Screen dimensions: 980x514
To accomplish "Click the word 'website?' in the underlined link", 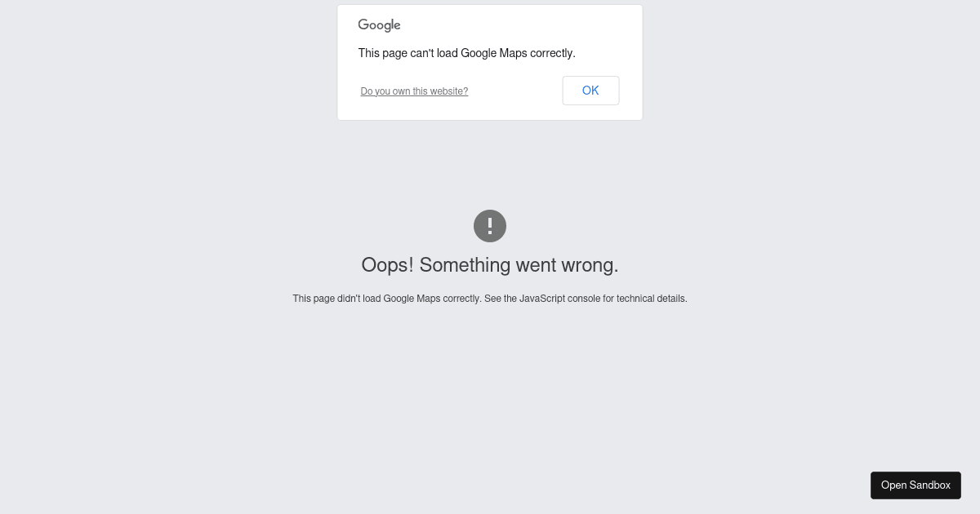I will point(449,91).
